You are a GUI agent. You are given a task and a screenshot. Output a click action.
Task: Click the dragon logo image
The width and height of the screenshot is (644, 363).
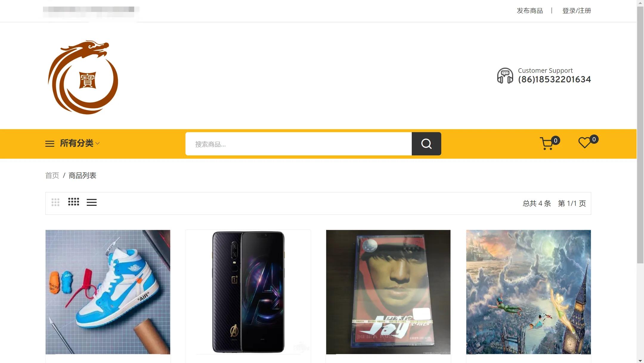click(x=83, y=77)
